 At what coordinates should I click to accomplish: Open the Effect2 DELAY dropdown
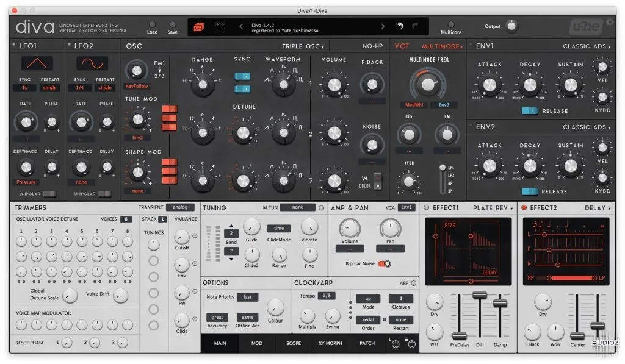pos(598,208)
